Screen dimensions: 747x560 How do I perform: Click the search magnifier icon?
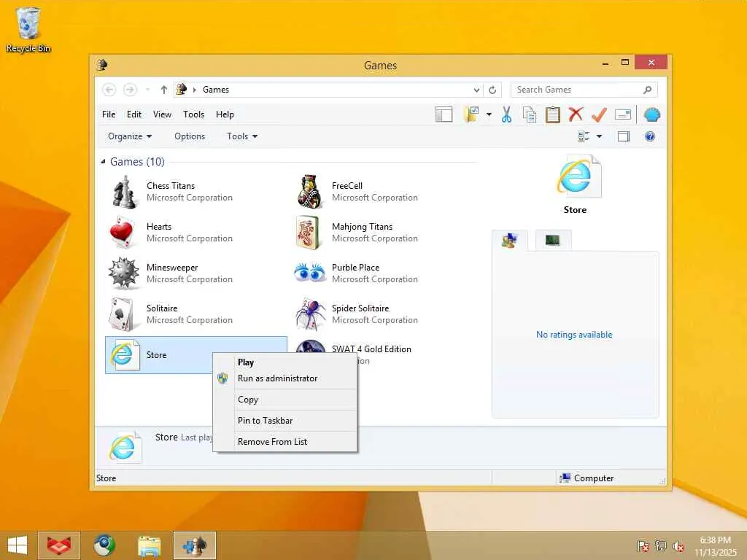[x=648, y=90]
